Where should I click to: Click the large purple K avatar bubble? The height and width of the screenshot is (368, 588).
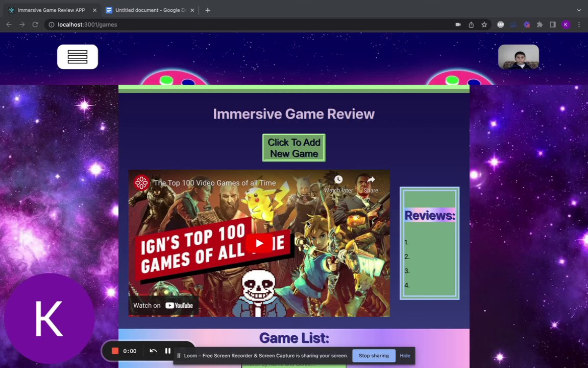click(49, 318)
